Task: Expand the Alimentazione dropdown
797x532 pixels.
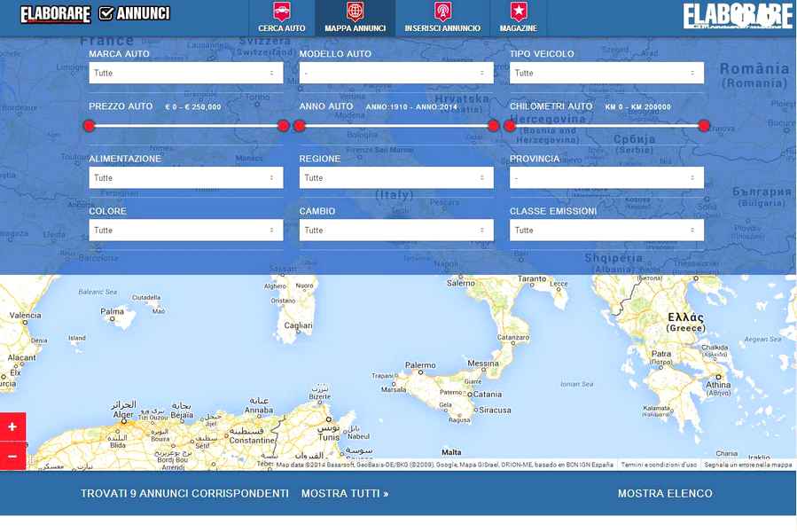Action: (x=186, y=177)
